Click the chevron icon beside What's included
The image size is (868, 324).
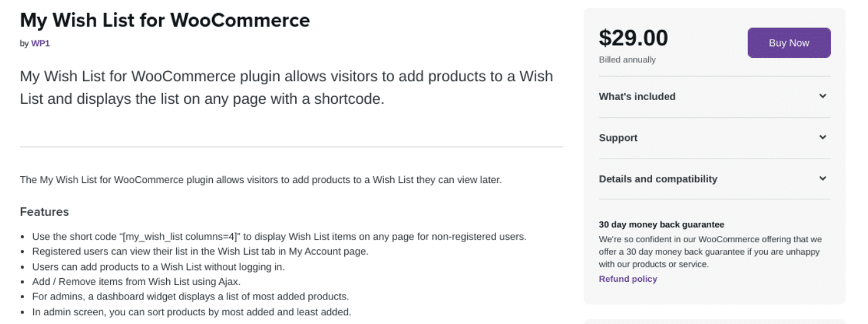pyautogui.click(x=822, y=96)
